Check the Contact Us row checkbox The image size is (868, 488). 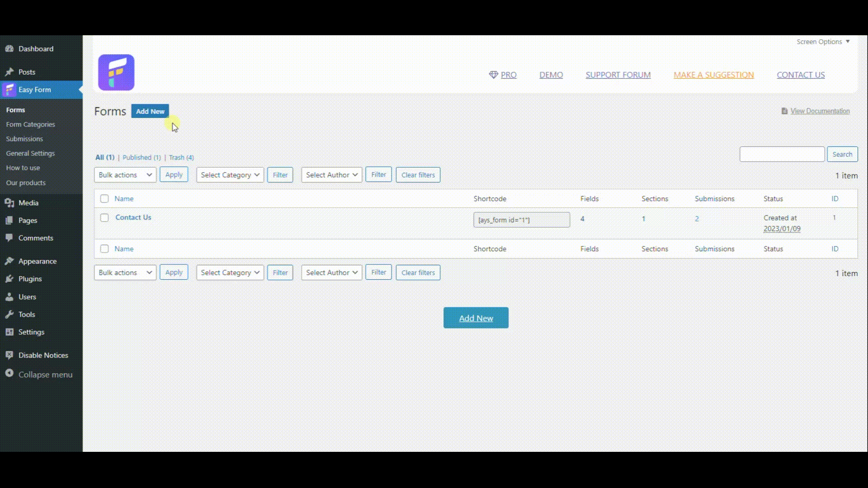104,218
